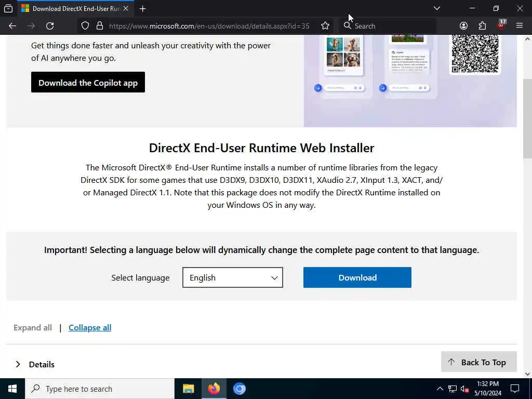The image size is (532, 399).
Task: Click the scrollbar down arrow
Action: point(527,374)
